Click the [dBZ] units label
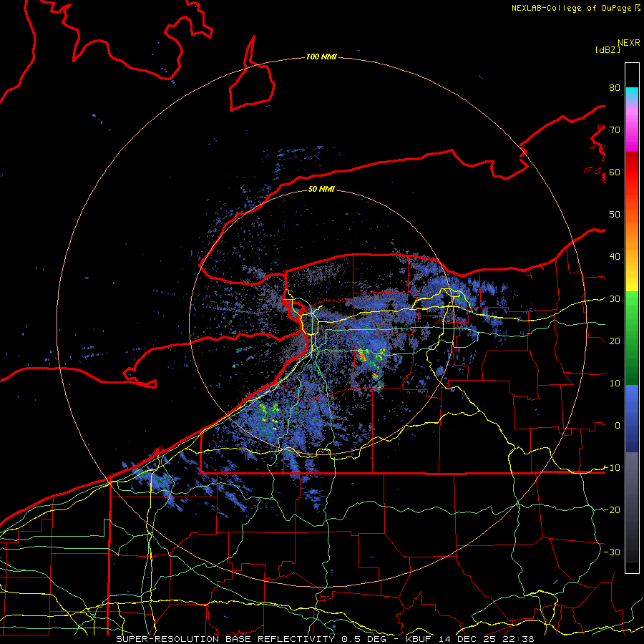Viewport: 644px width, 644px height. tap(608, 49)
